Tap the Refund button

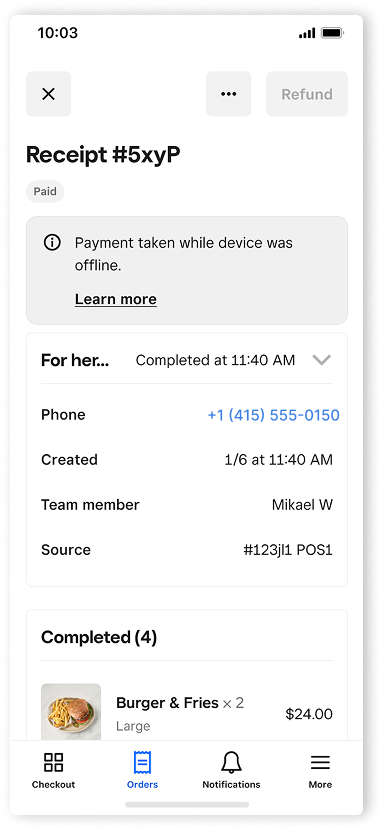307,94
